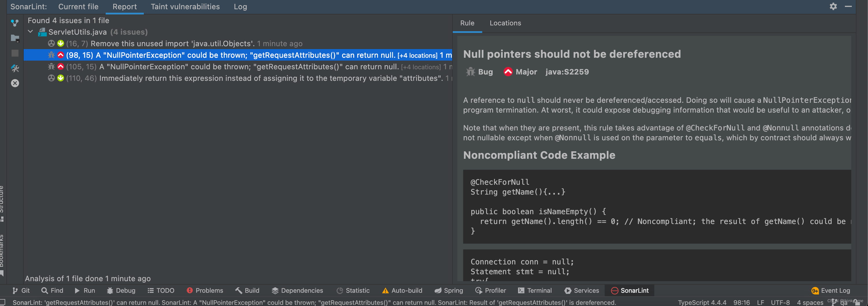Select the Report tab
Viewport: 868px width, 306px height.
124,6
